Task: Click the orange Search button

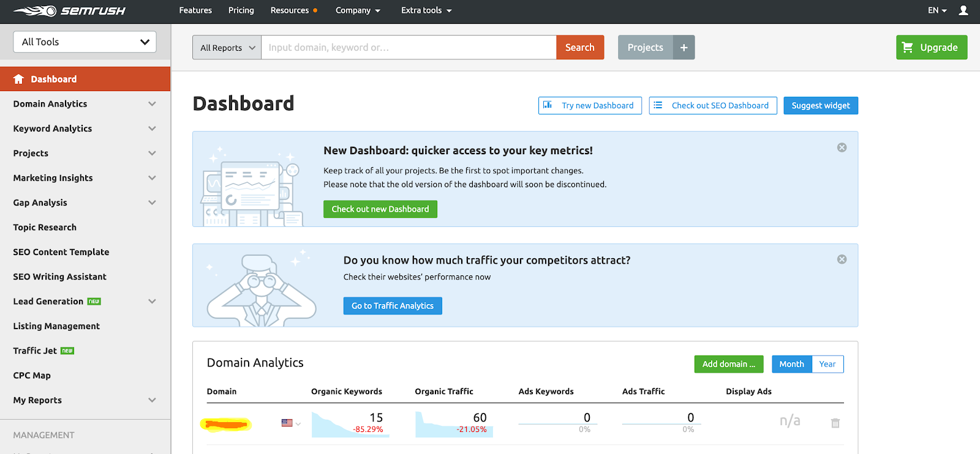Action: coord(580,47)
